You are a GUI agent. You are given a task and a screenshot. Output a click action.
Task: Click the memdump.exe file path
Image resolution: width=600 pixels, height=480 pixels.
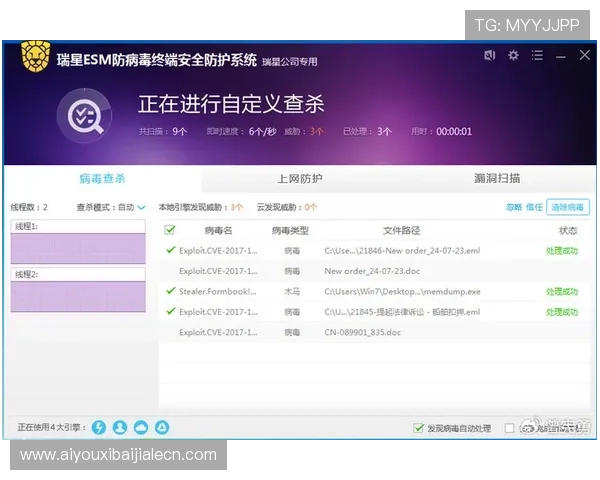click(402, 292)
